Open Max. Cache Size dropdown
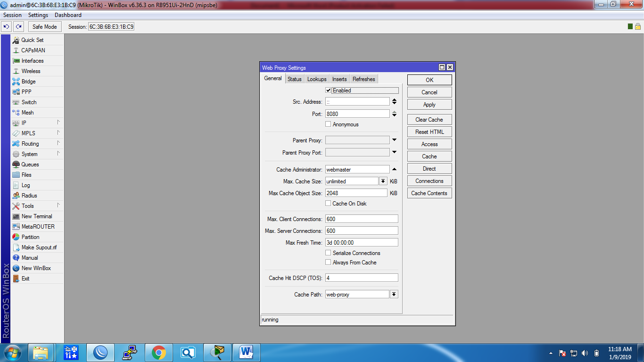This screenshot has width=644, height=362. (383, 181)
